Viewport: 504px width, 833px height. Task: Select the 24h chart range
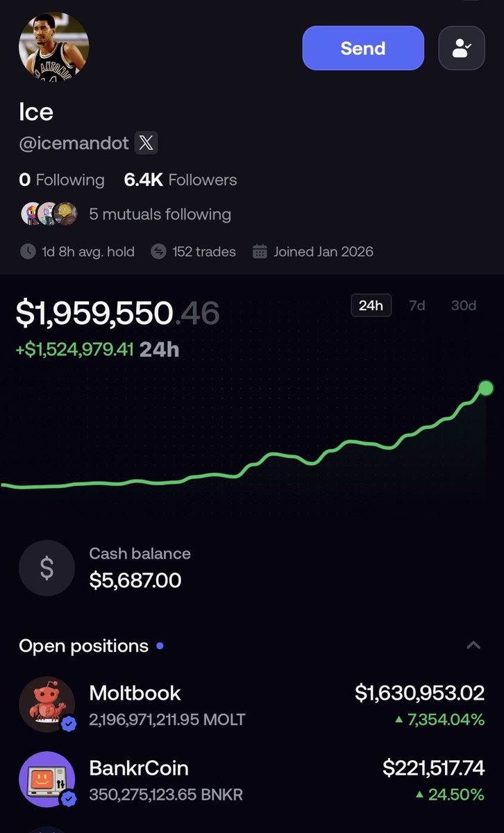[x=371, y=305]
